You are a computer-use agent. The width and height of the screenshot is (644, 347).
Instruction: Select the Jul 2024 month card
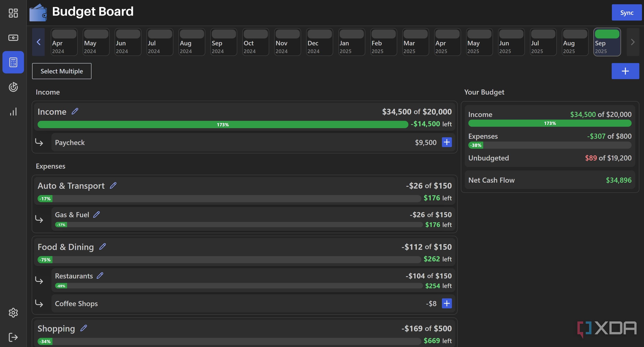pos(160,42)
